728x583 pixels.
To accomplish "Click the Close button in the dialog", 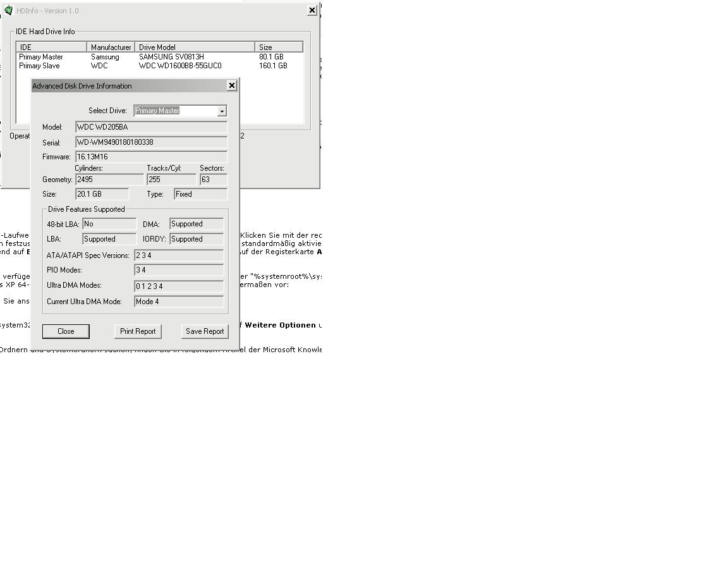I will [66, 331].
